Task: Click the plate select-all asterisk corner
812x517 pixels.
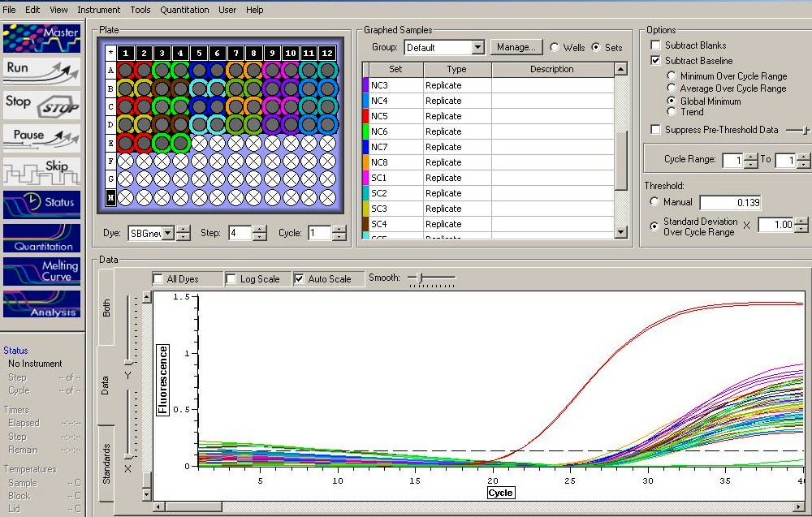Action: tap(110, 53)
